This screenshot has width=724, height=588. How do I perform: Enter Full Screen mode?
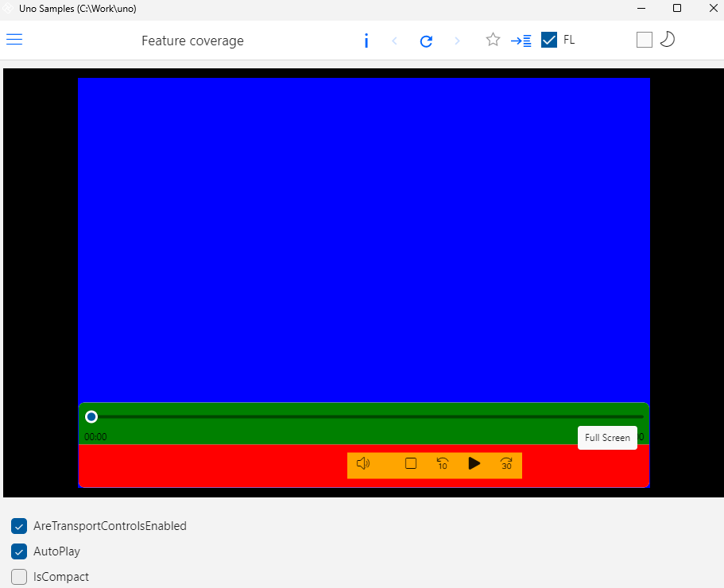606,438
